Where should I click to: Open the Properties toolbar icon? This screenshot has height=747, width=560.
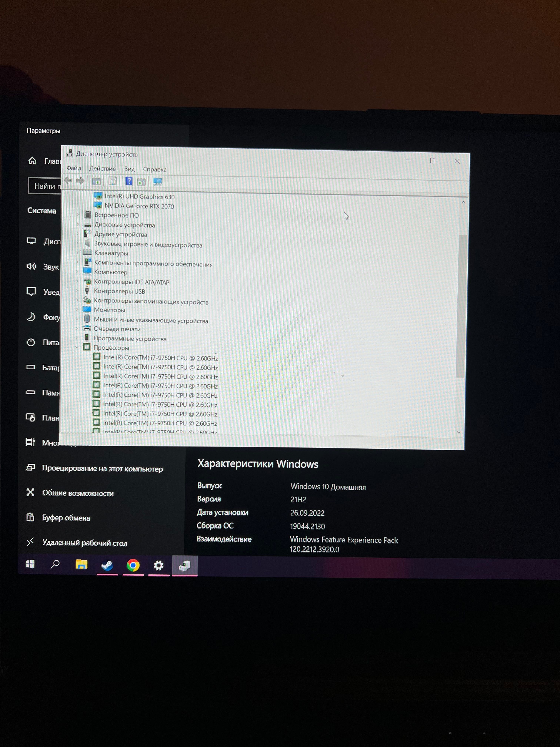[113, 181]
